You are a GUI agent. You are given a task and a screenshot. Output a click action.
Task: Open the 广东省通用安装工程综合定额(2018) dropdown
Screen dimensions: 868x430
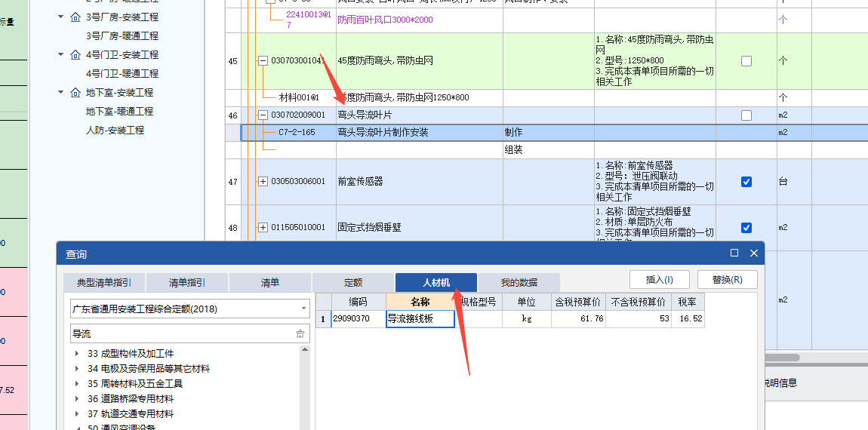(x=304, y=309)
